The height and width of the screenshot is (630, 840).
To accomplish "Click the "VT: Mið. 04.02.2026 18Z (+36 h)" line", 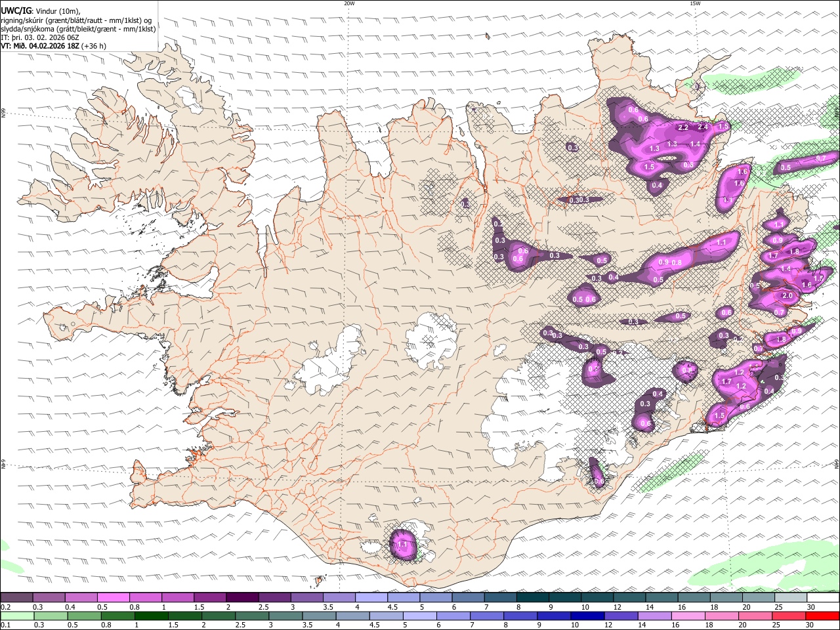I will coord(53,46).
